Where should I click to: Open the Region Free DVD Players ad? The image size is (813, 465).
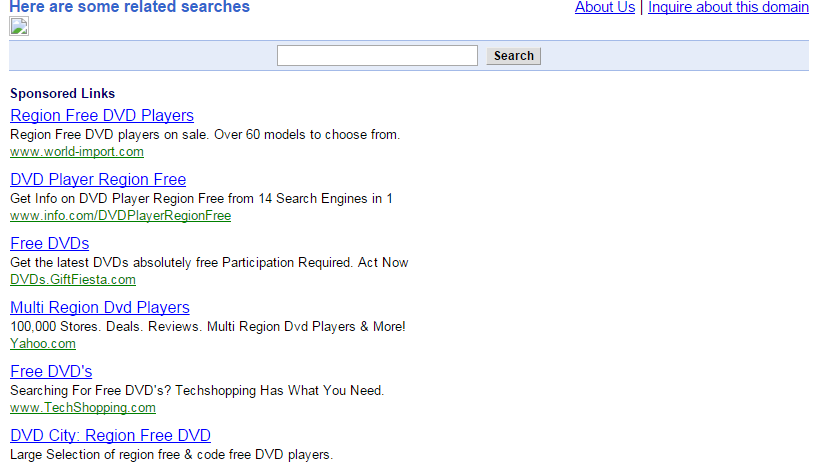point(102,115)
